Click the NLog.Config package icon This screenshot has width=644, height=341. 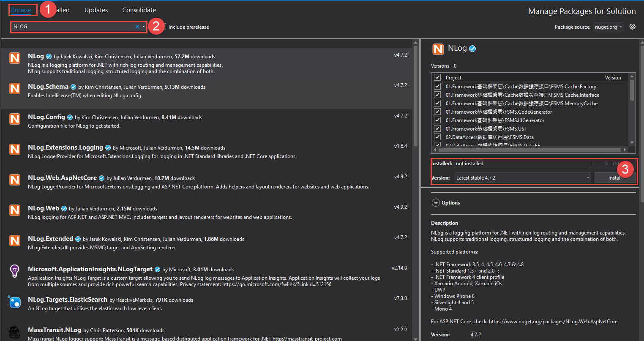(x=15, y=119)
